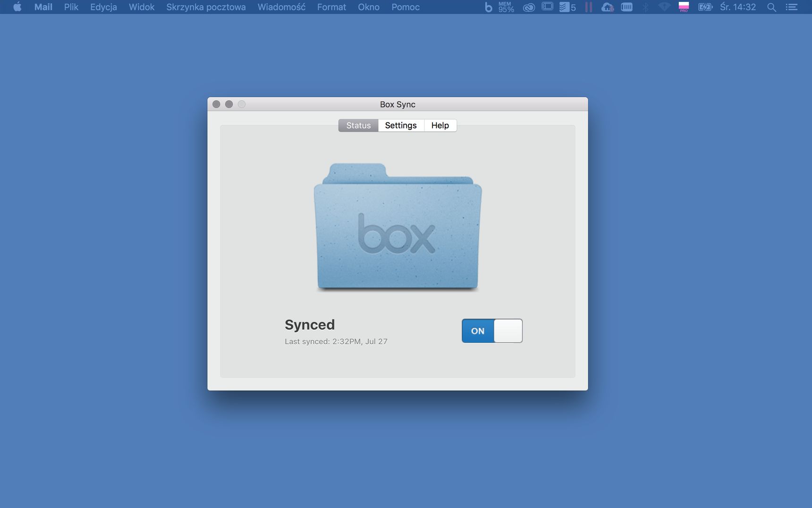This screenshot has width=812, height=508.
Task: Click the battery charging status icon
Action: tap(705, 7)
